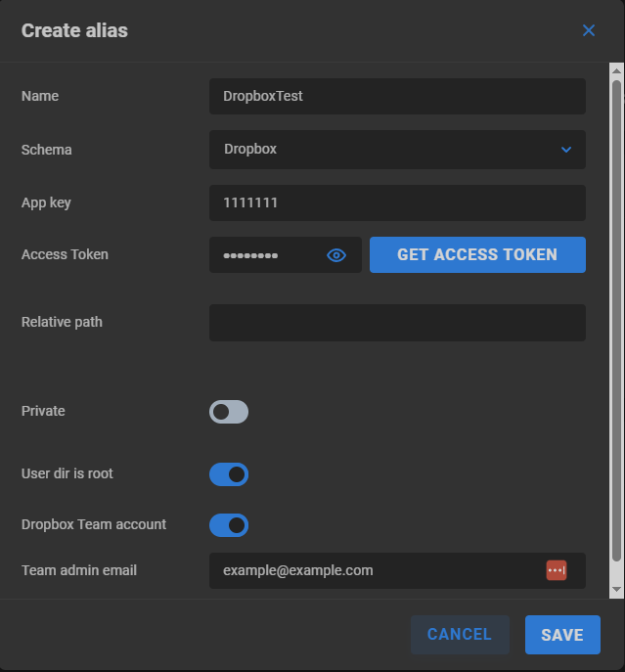
Task: Click the dialog vertical scrollbar thumb
Action: pos(616,321)
